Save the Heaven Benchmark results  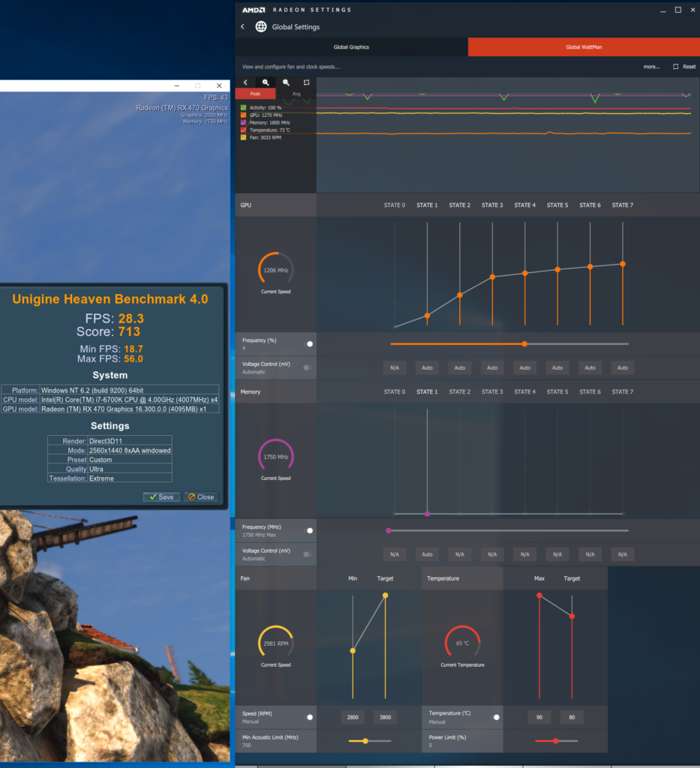tap(161, 496)
